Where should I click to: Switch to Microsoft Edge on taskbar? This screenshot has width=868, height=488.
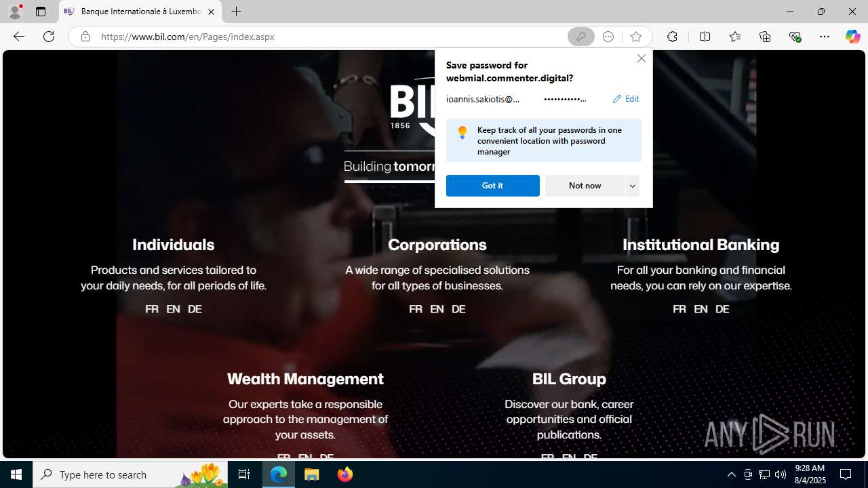click(279, 474)
